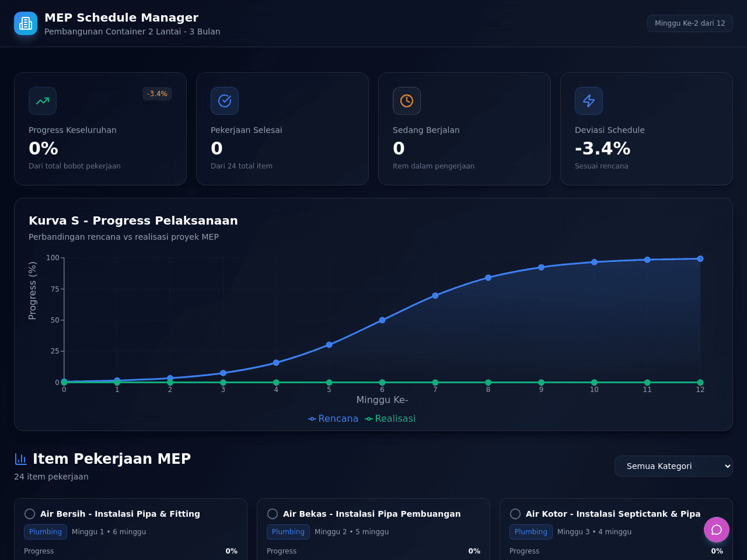Click 'Progress (%)' vertical axis label

[33, 290]
